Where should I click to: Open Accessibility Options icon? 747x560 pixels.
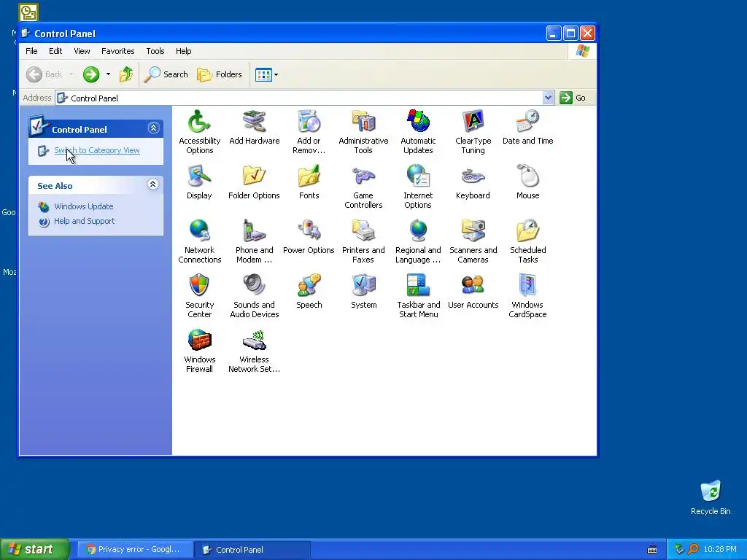(199, 122)
